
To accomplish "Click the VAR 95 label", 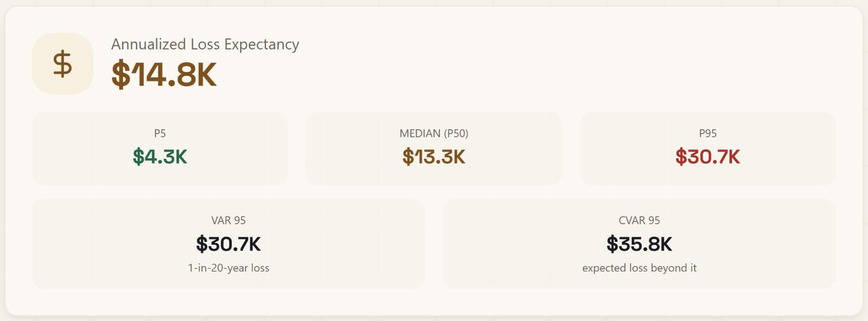I will [229, 220].
